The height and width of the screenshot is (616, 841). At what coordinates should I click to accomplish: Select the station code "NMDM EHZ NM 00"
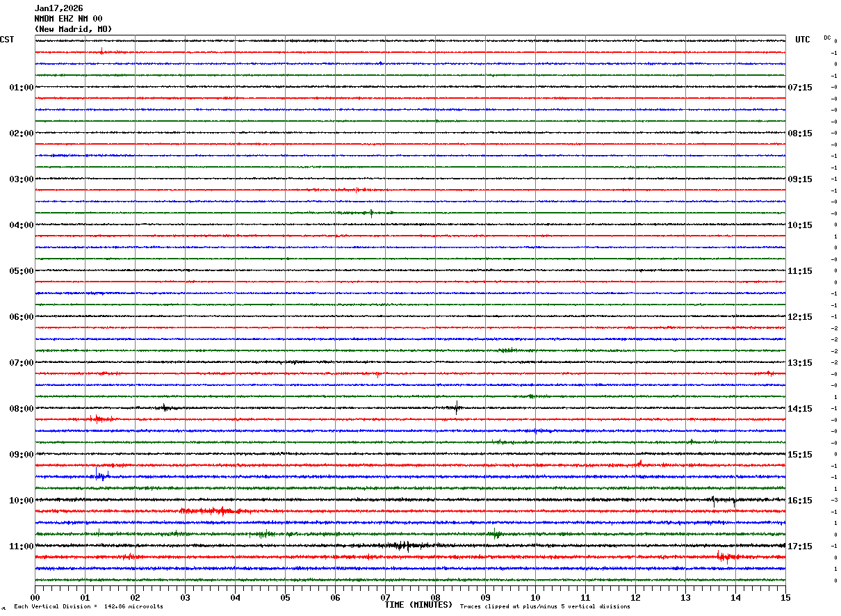click(68, 19)
